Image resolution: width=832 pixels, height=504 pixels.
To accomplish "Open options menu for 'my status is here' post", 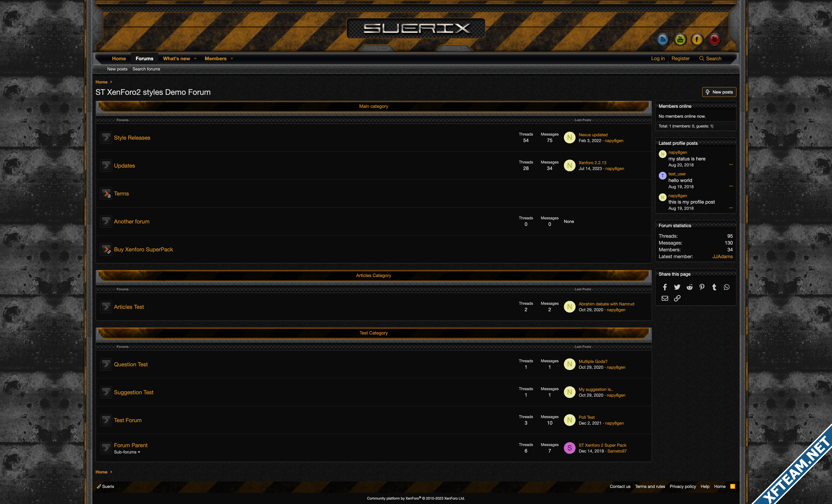I will [731, 165].
